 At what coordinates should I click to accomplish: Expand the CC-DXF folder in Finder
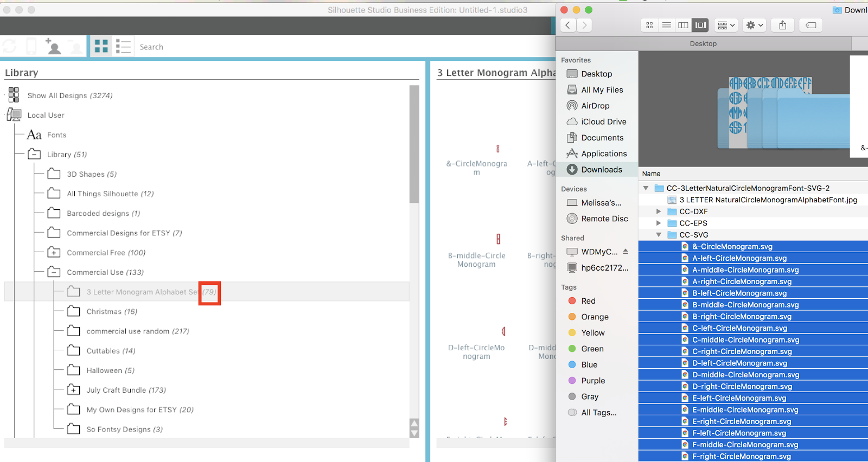[x=659, y=211]
